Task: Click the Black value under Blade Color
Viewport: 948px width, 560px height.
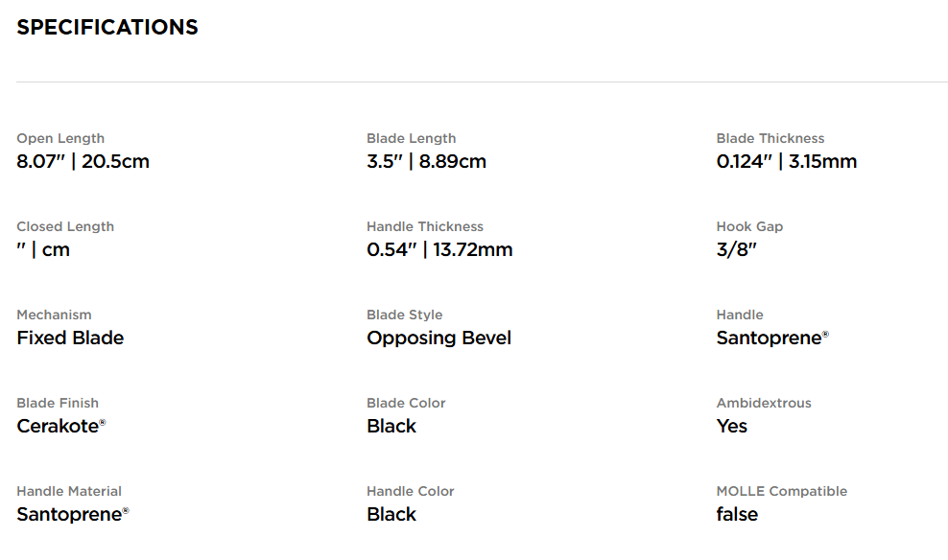Action: pyautogui.click(x=391, y=426)
